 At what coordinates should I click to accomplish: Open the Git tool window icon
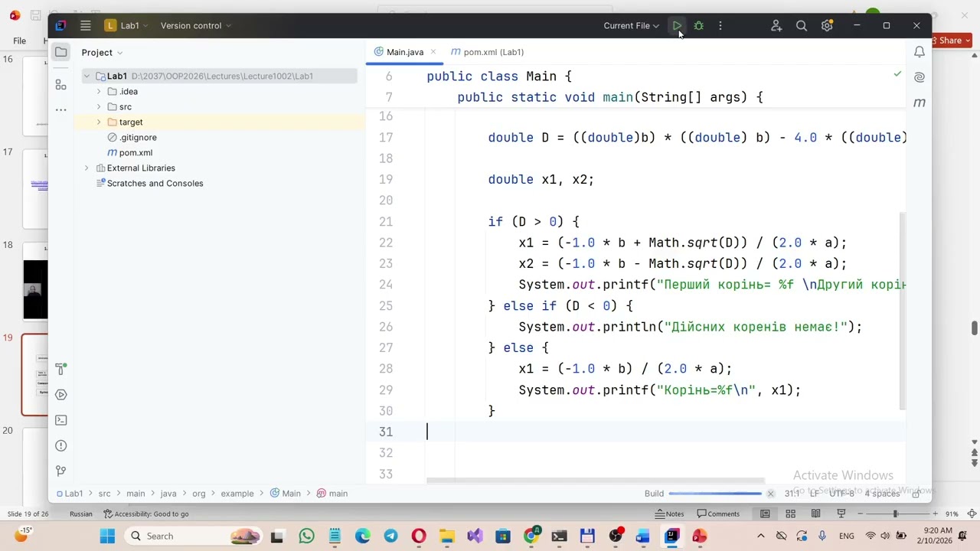tap(61, 471)
